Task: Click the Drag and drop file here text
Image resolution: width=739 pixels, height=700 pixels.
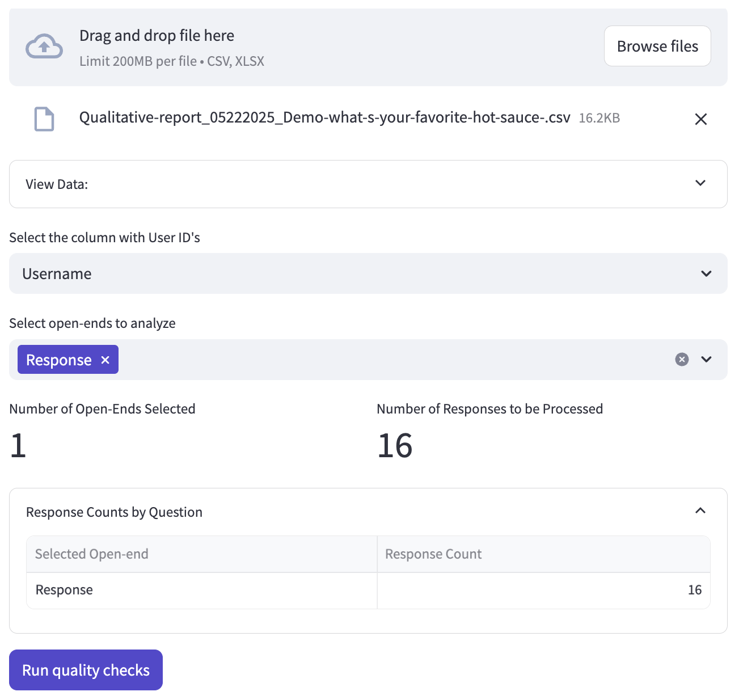Action: click(157, 35)
